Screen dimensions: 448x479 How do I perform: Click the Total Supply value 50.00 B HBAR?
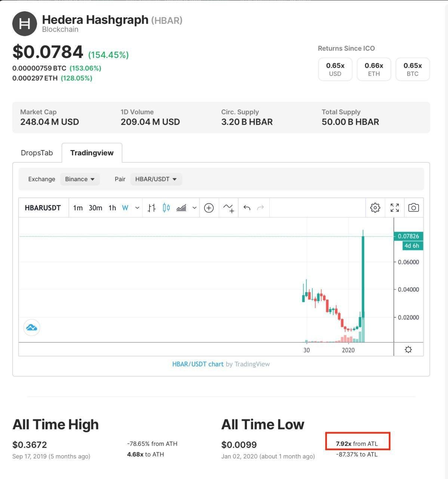coord(350,122)
